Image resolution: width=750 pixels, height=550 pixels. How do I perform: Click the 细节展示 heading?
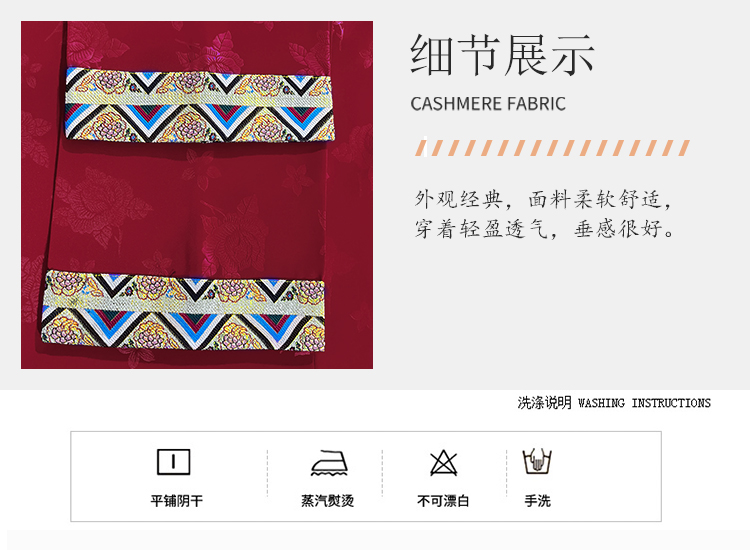(x=502, y=55)
